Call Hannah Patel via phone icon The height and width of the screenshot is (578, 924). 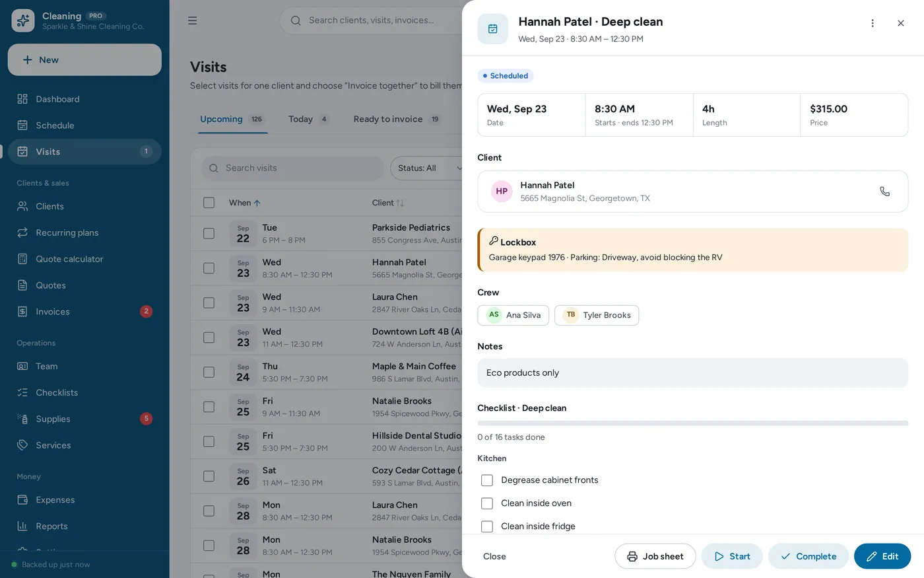pos(885,192)
